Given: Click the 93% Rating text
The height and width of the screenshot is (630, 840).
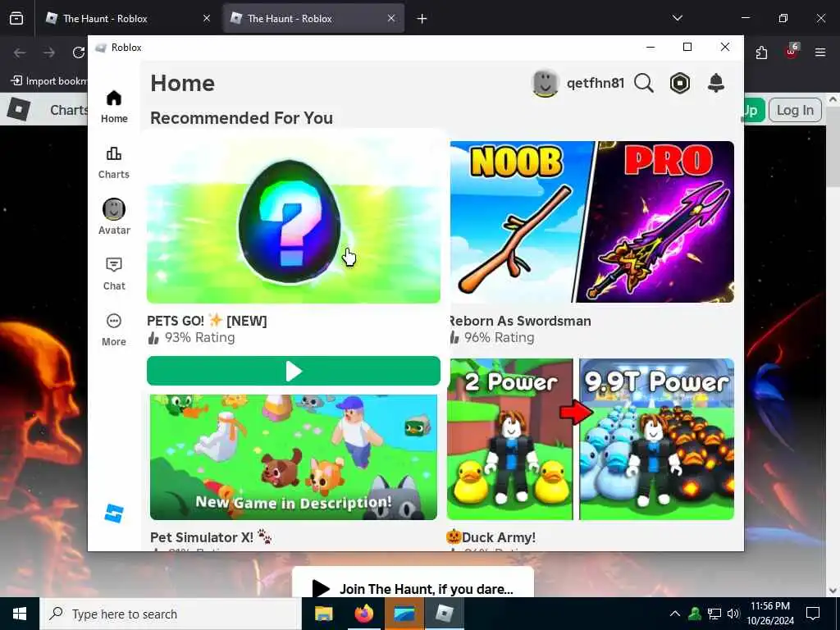Looking at the screenshot, I should (199, 337).
